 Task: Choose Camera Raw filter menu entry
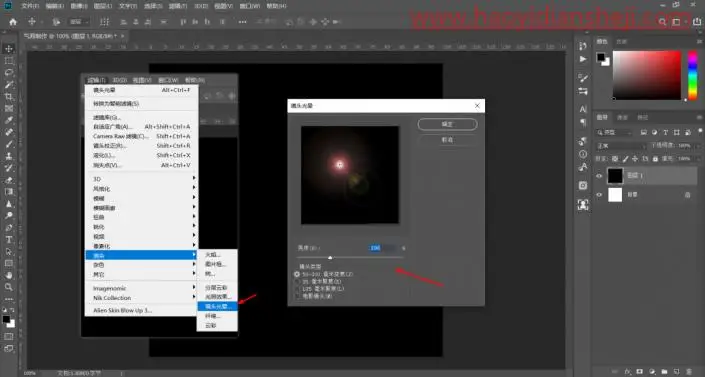coord(141,136)
